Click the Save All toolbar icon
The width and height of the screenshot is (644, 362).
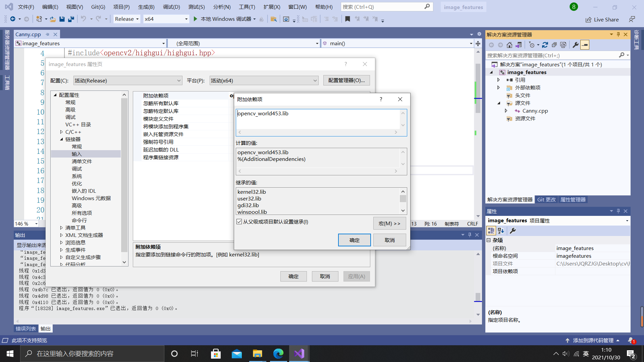point(71,19)
